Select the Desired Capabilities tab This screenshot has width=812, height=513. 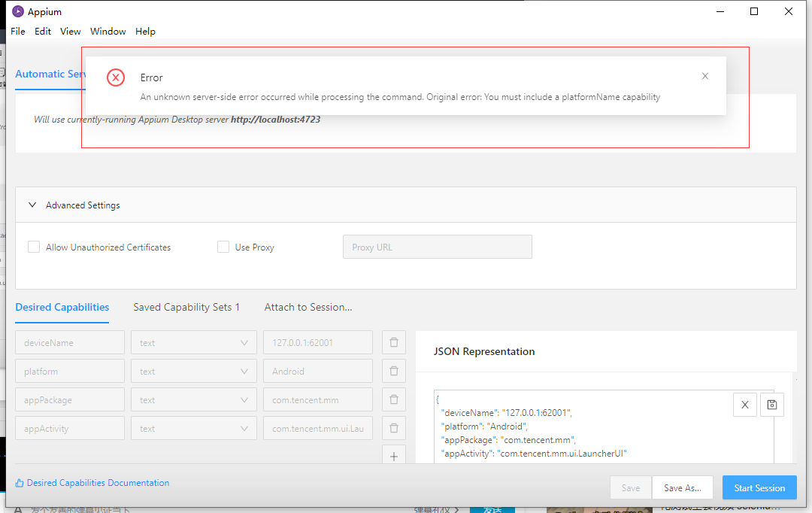62,308
